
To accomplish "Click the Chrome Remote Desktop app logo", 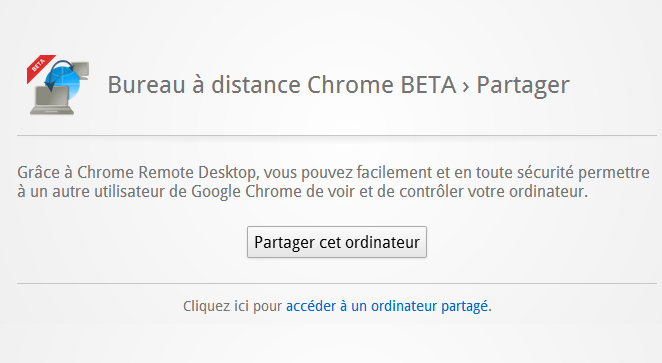I will (58, 85).
